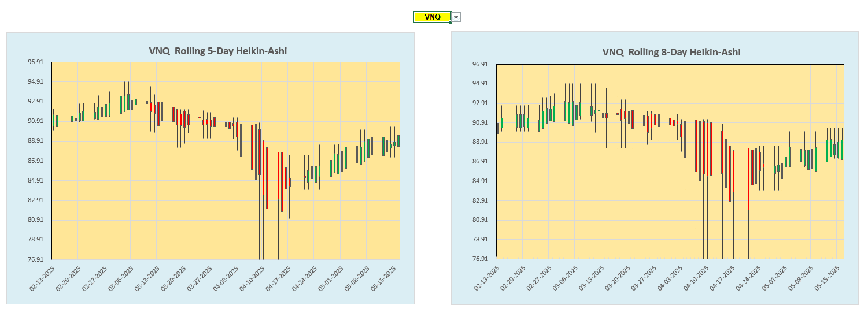Click 03-06-2025 date label on the 5-Day chart
The image size is (868, 309).
[121, 279]
